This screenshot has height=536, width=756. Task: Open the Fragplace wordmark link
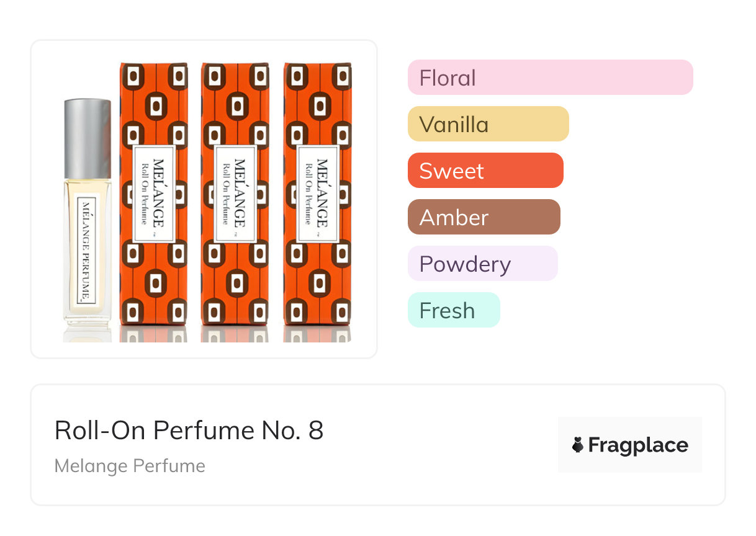638,445
